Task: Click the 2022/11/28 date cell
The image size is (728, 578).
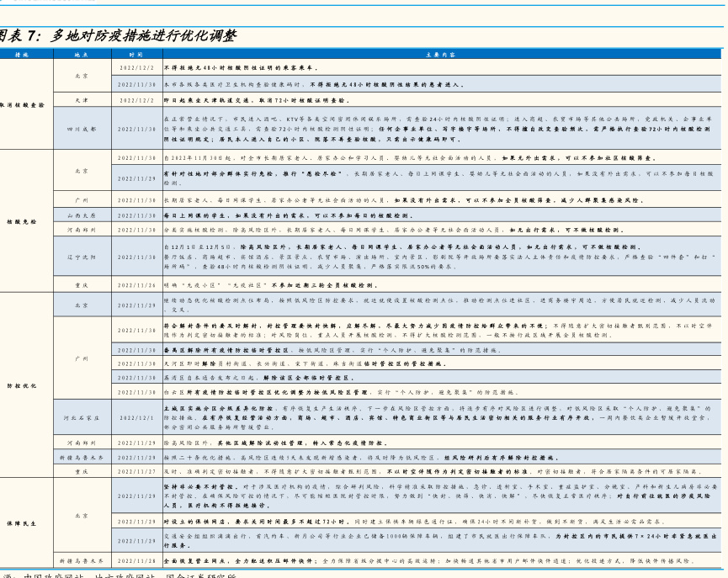Action: [x=136, y=559]
